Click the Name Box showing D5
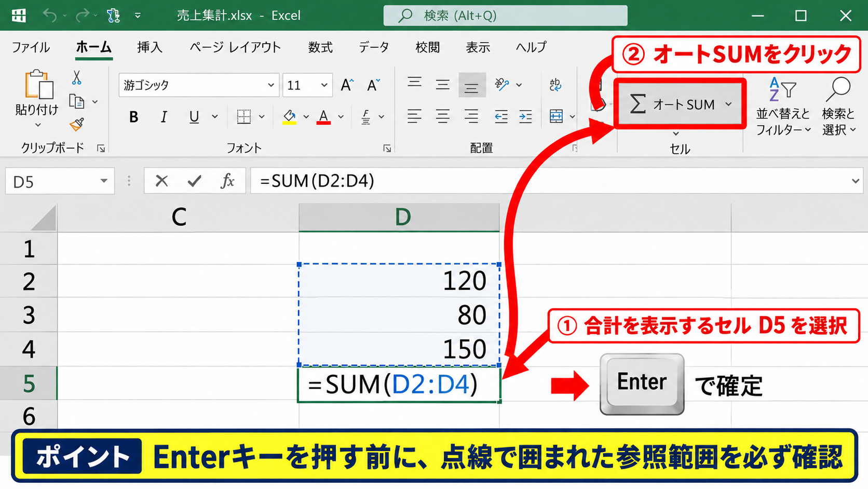The height and width of the screenshot is (489, 868). click(x=60, y=181)
